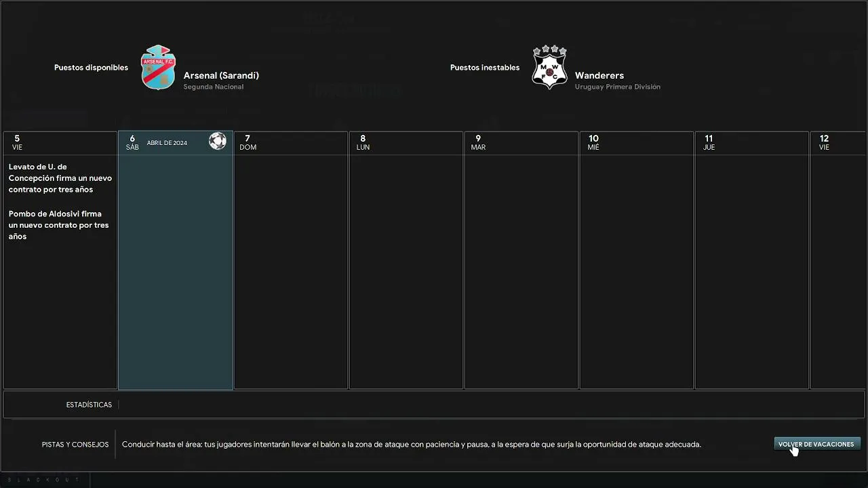Image resolution: width=868 pixels, height=488 pixels.
Task: Click the Pistas y consejos label
Action: [75, 445]
